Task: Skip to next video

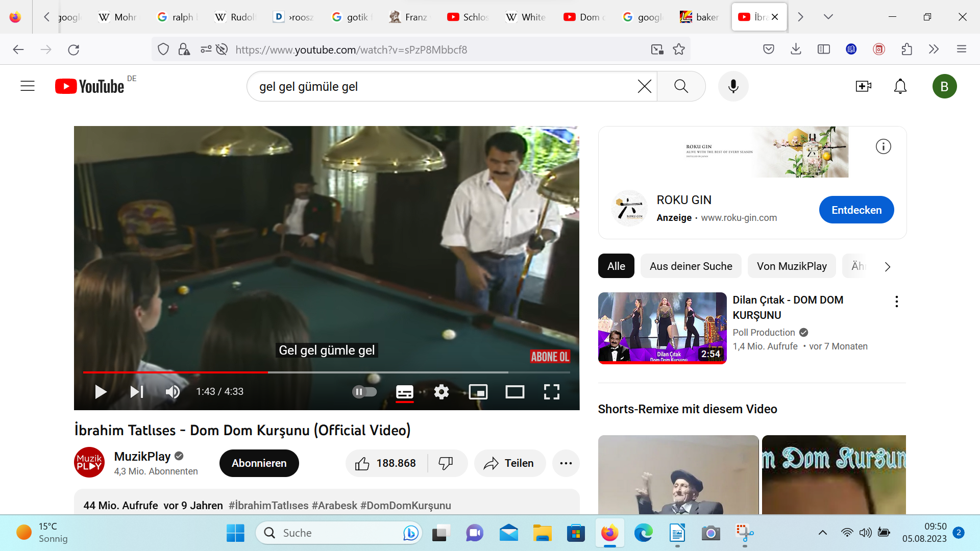Action: [x=136, y=392]
